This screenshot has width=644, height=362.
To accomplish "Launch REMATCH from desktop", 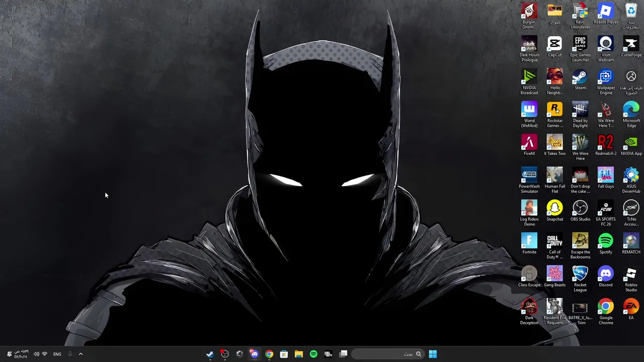I will click(631, 244).
